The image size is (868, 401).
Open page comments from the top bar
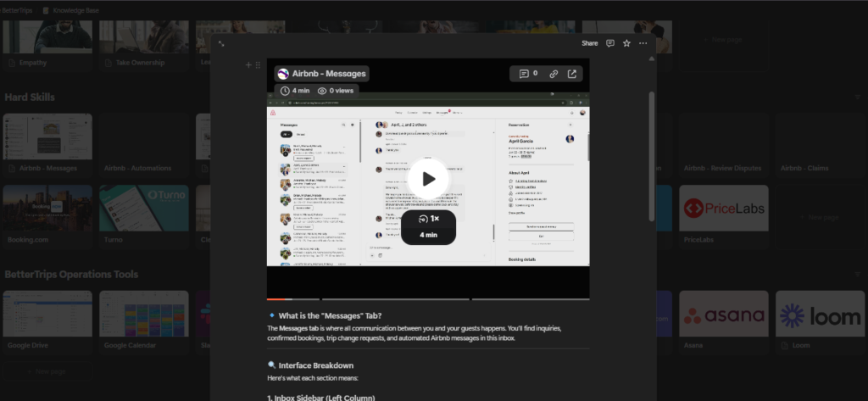point(609,43)
